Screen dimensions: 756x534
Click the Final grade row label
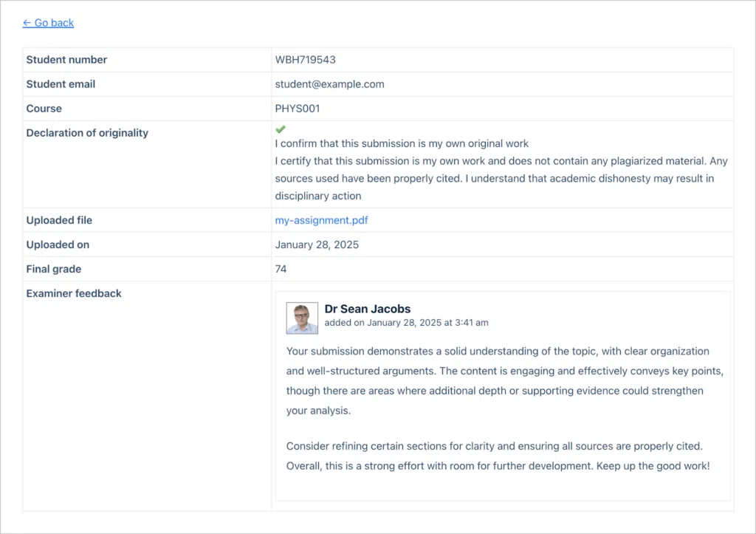coord(53,269)
